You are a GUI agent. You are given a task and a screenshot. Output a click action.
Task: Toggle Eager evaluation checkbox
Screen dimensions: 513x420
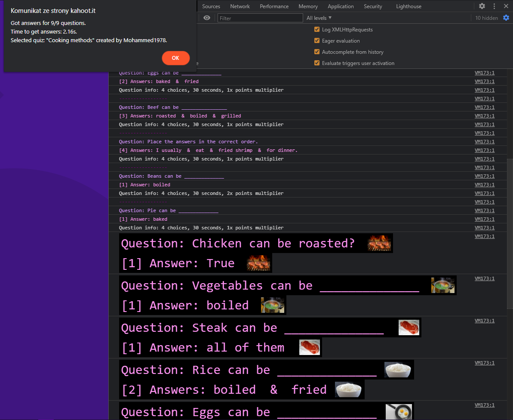(316, 40)
